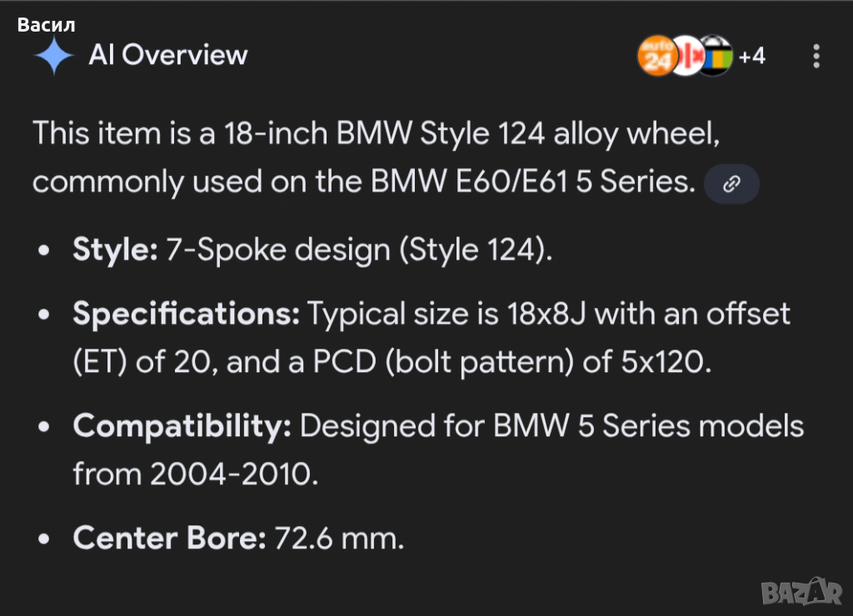Click the AI Overview heading text

[168, 55]
